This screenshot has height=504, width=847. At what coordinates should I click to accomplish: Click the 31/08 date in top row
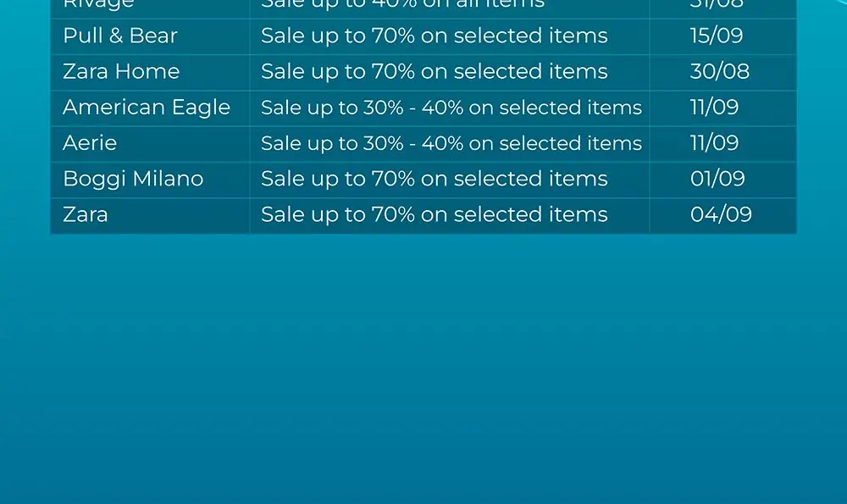717,4
